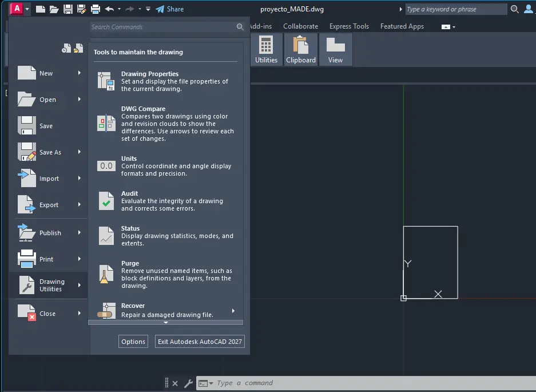This screenshot has width=536, height=392.
Task: Open the Customize Quick Access Toolbar dropdown
Action: click(x=148, y=9)
